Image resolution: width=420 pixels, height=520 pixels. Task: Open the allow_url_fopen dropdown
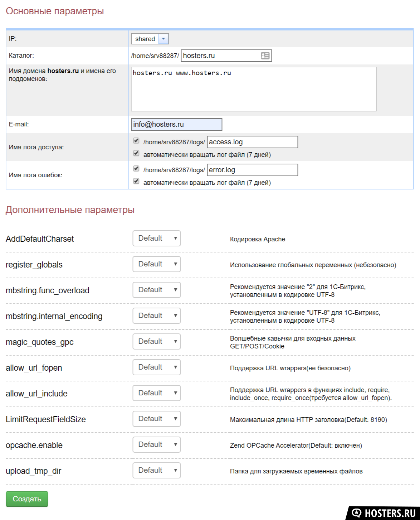tap(156, 367)
